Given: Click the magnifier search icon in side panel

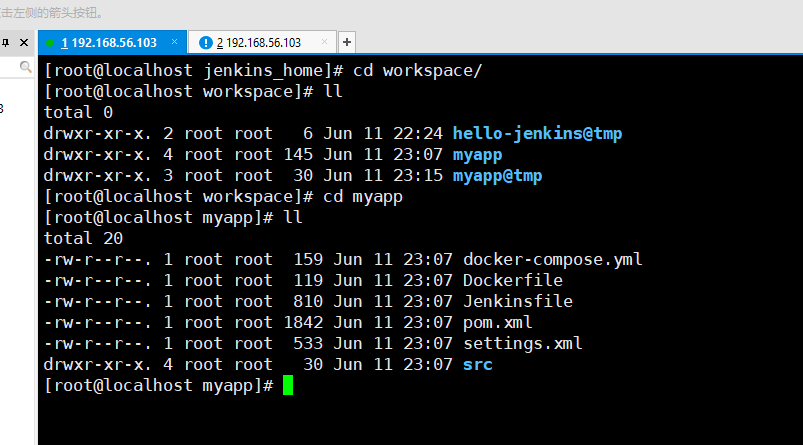Looking at the screenshot, I should coord(25,67).
